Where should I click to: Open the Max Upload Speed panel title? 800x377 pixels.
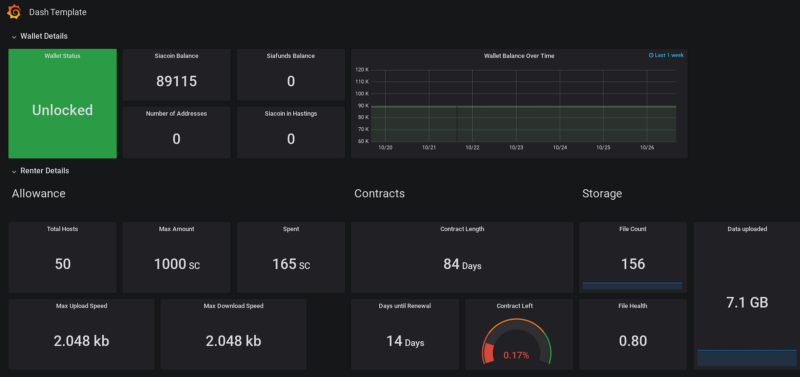(x=82, y=306)
